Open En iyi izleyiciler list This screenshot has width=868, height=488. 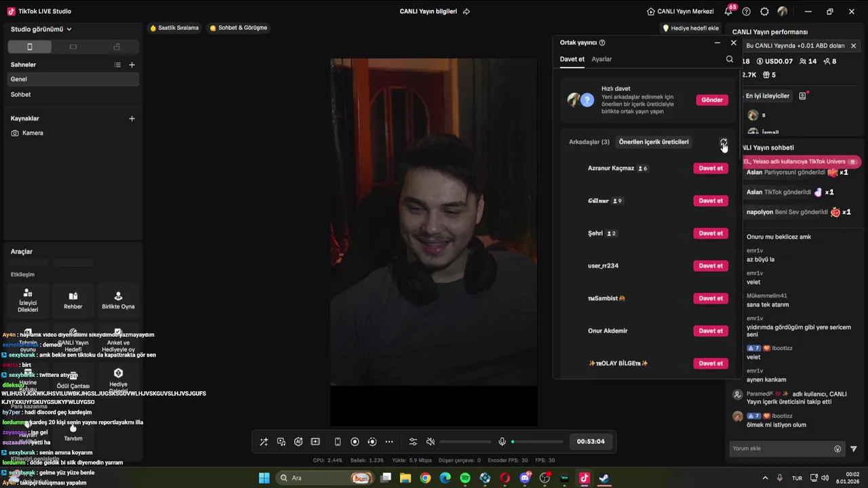[x=768, y=96]
